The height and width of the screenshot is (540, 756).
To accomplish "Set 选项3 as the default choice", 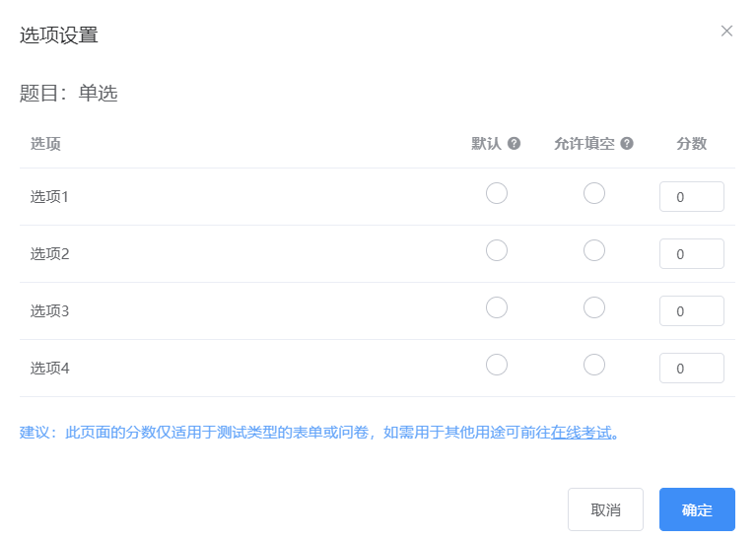I will (x=497, y=307).
